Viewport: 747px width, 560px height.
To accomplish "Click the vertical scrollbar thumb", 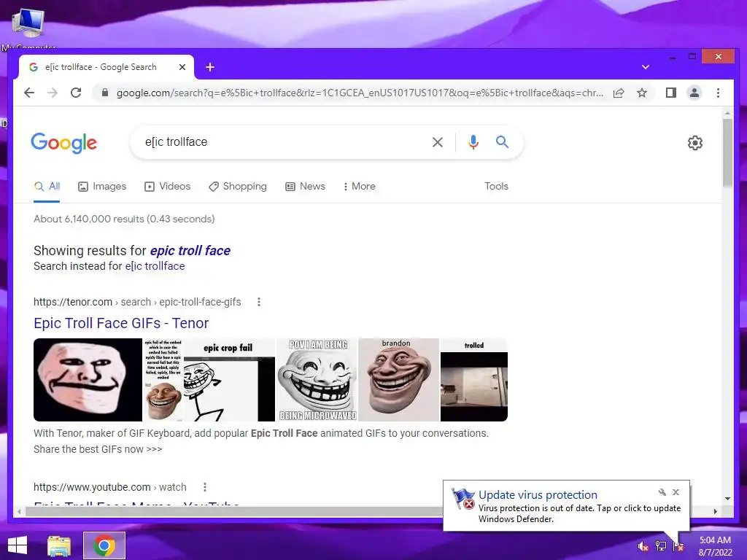I will point(727,152).
